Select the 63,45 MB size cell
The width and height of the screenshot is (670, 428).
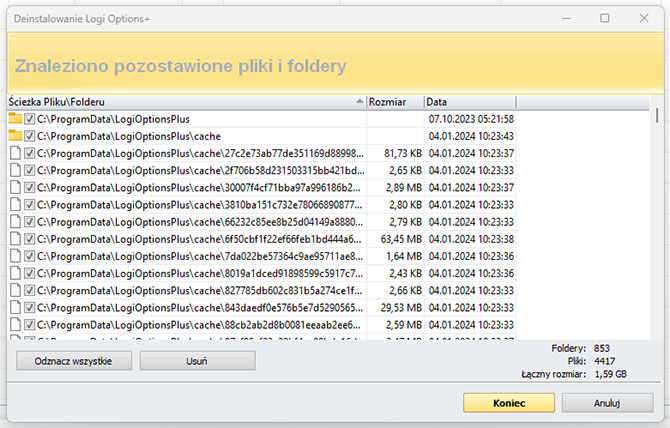coord(401,239)
